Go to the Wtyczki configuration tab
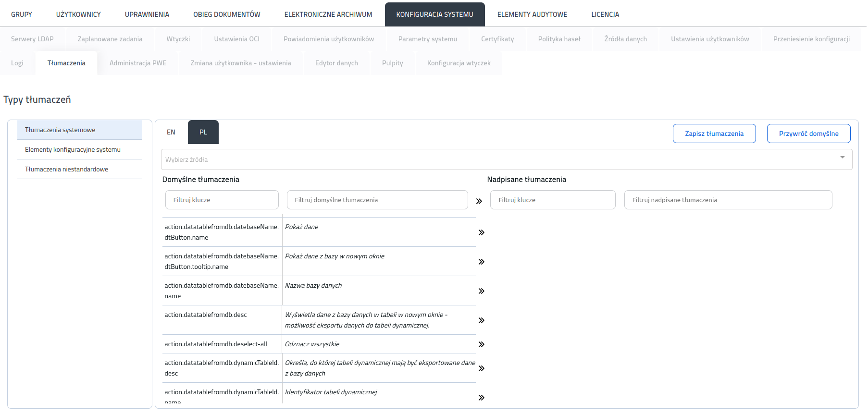868x413 pixels. 178,39
